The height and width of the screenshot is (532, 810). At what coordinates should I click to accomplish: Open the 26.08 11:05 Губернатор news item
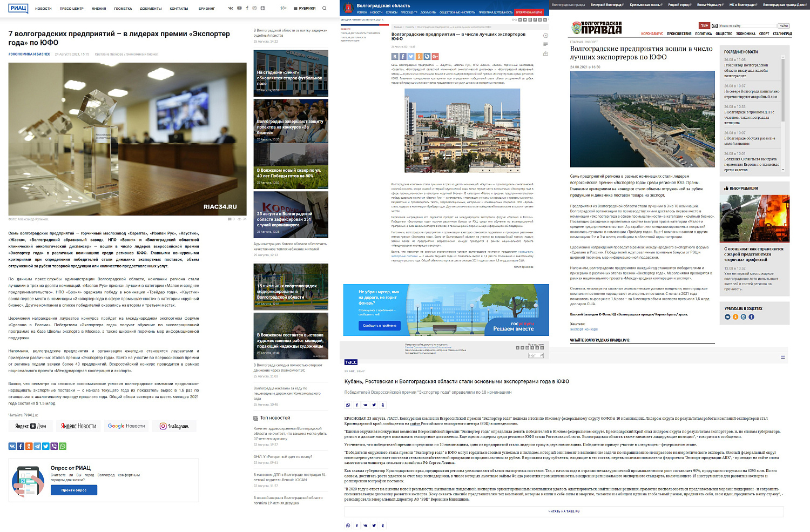coord(746,68)
